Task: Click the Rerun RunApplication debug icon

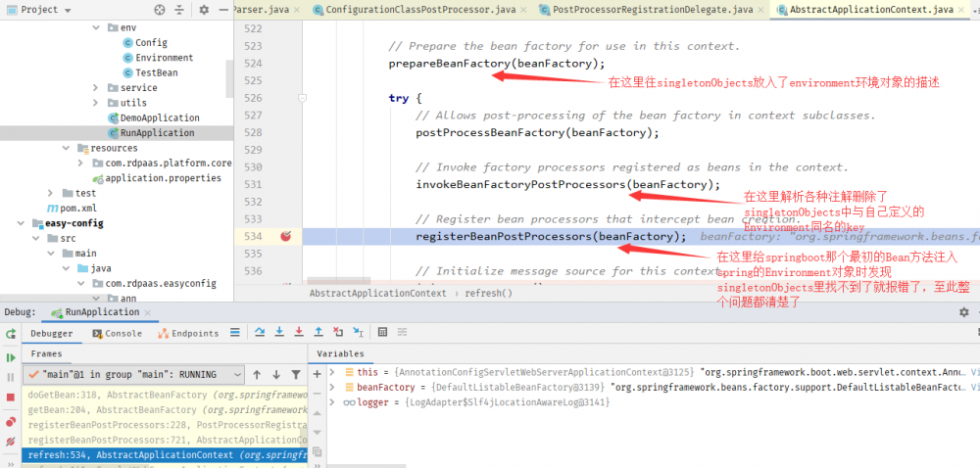Action: click(x=11, y=334)
